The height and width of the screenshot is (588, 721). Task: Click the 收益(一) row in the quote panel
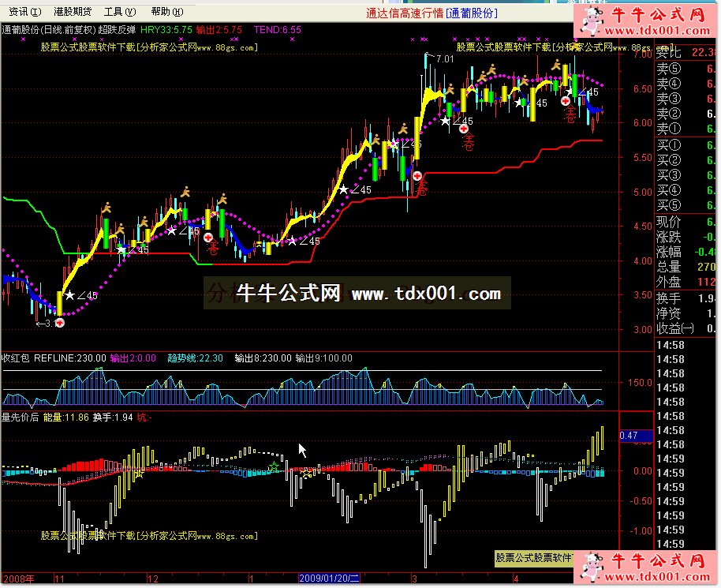click(x=686, y=328)
